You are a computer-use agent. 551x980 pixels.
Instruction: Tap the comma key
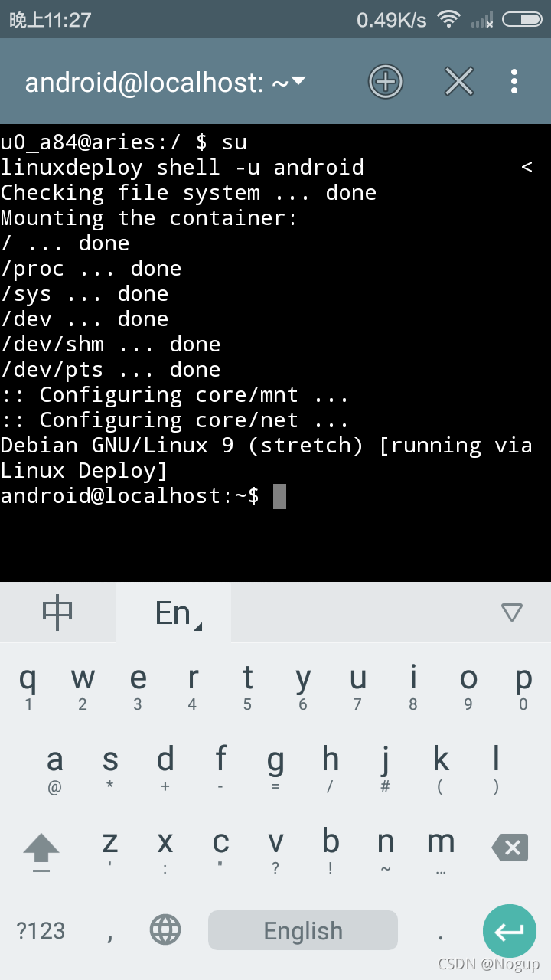(110, 933)
